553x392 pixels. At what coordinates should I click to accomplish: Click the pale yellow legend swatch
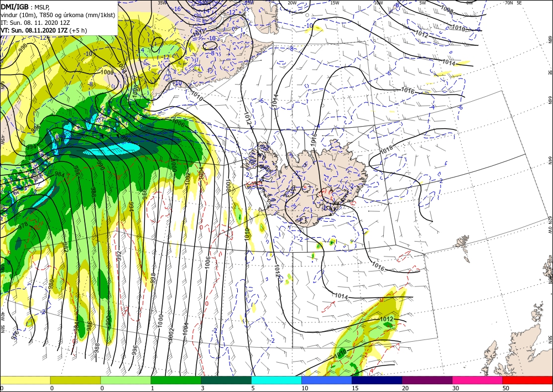point(25,380)
